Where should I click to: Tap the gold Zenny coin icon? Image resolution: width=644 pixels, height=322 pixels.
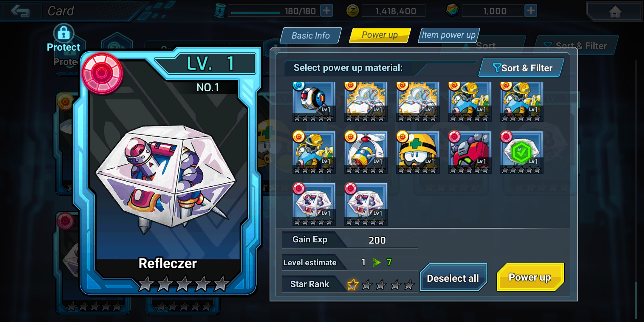point(352,11)
